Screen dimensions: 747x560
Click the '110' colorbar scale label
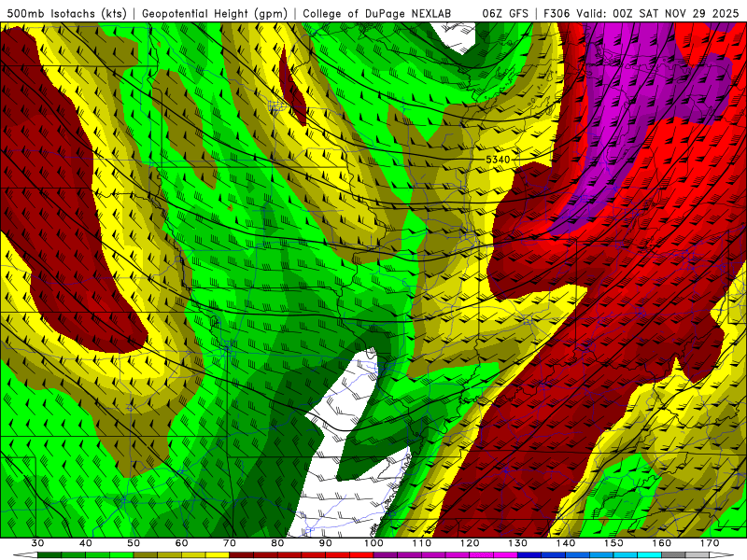422,543
